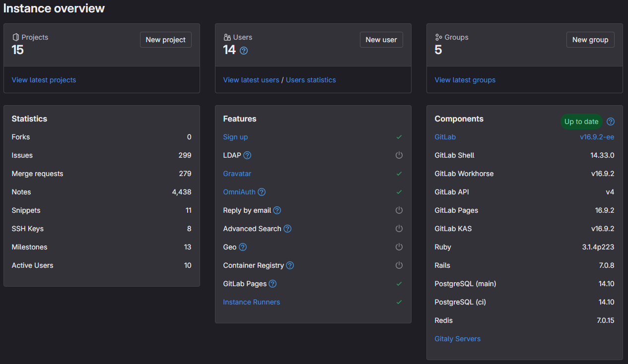Screen dimensions: 628x364
Task: Open the OmniAuth help icon
Action: tap(262, 192)
